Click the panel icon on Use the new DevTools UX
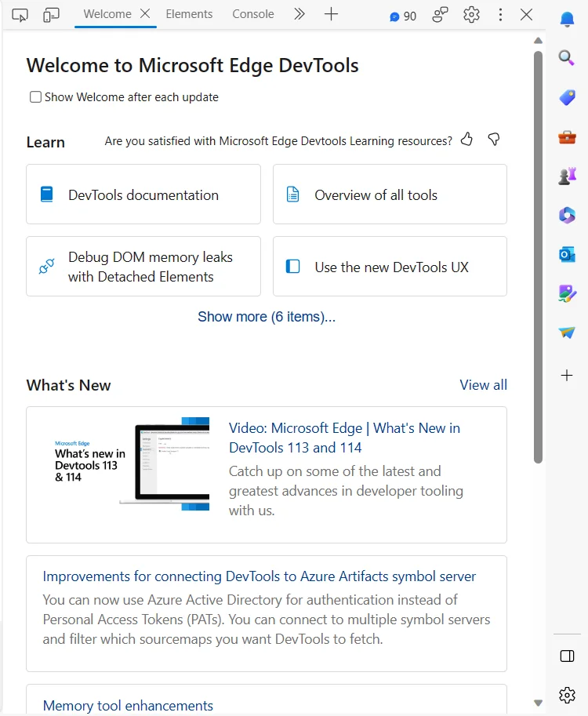 point(292,266)
